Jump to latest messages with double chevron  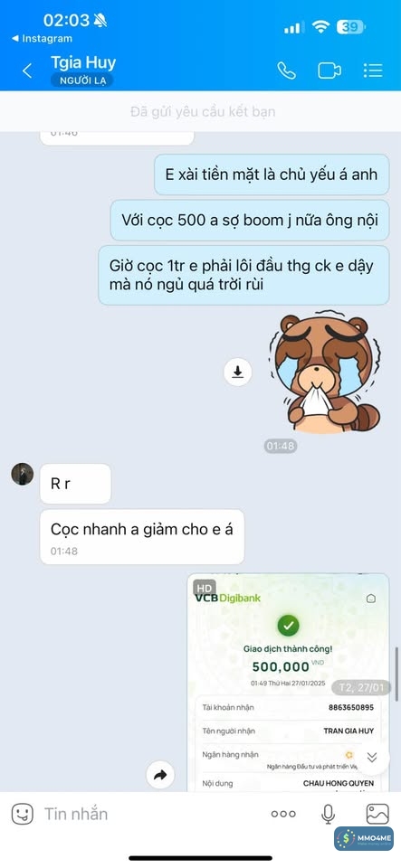[372, 758]
